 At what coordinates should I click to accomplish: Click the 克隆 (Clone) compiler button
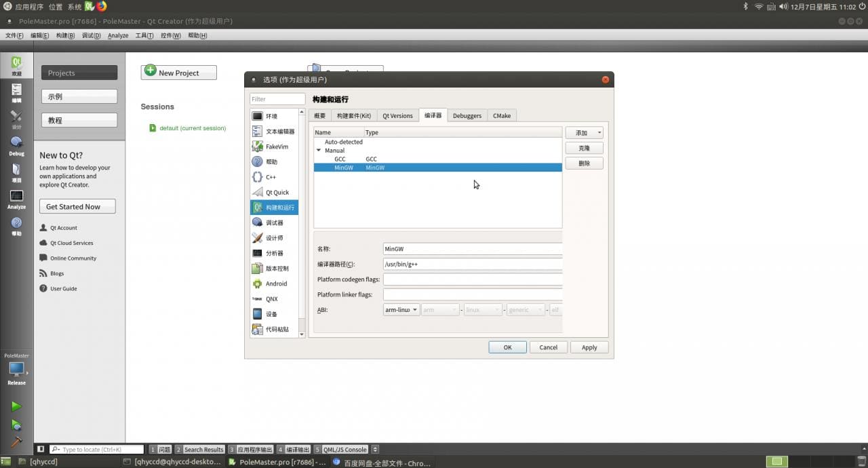click(x=584, y=148)
